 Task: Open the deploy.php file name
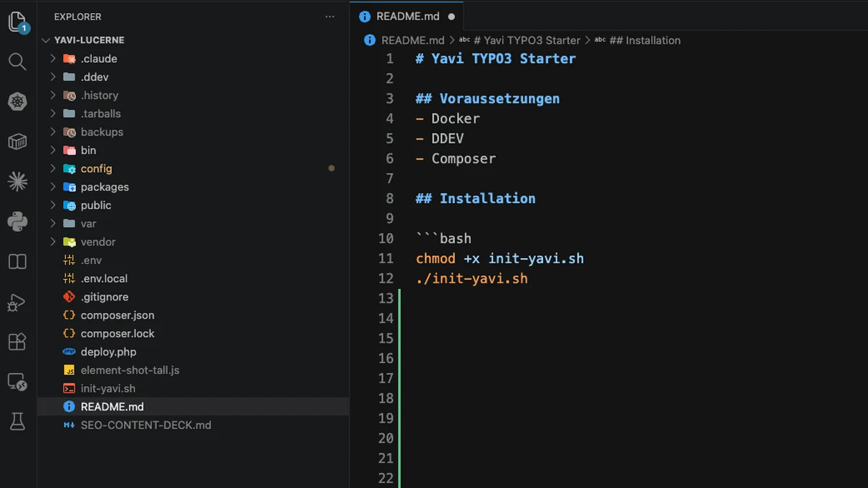pos(109,351)
